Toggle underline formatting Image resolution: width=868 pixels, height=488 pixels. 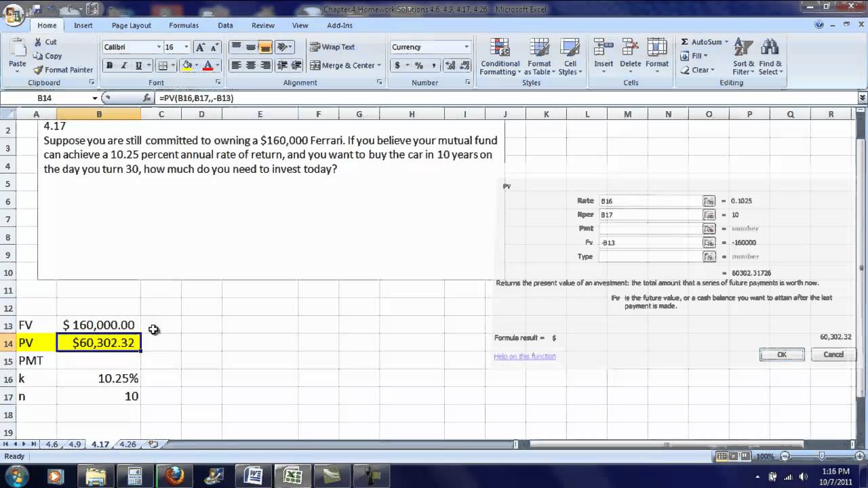point(138,66)
